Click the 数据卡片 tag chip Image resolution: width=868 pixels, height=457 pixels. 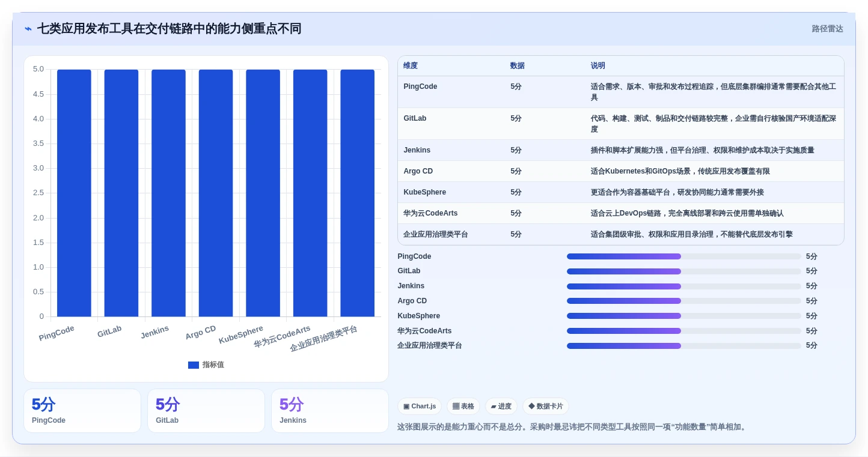(x=546, y=407)
